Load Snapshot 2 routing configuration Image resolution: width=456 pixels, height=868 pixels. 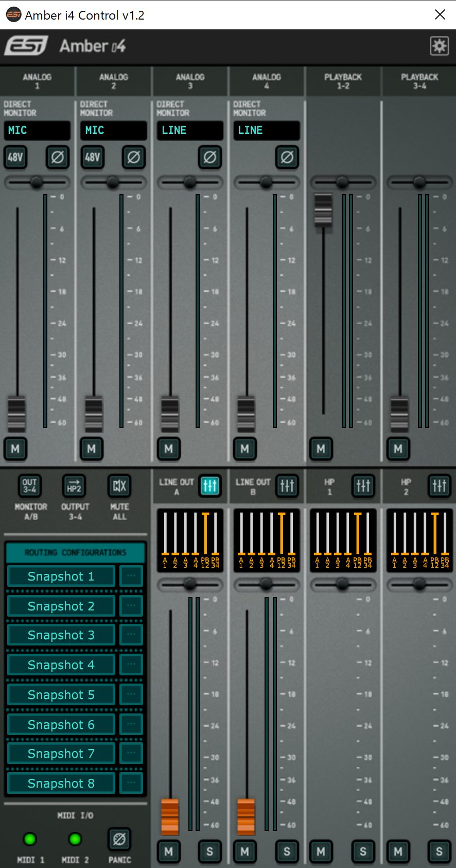61,606
